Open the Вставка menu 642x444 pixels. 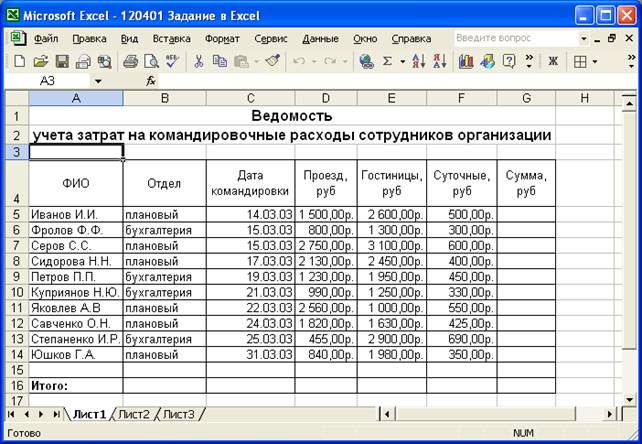[172, 39]
